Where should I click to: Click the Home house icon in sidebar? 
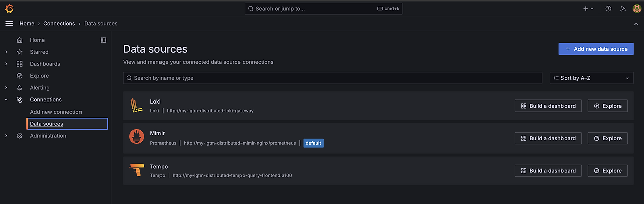pos(20,40)
